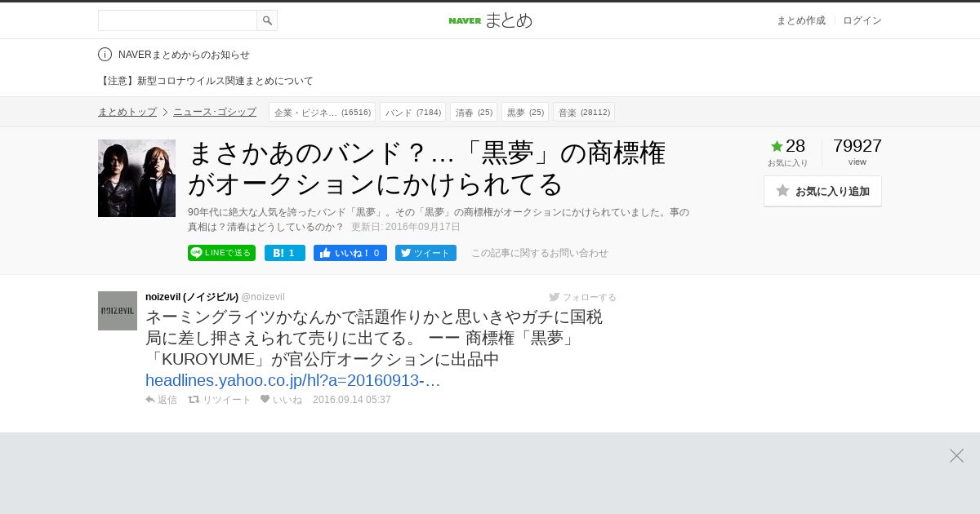Close the bottom banner with X
This screenshot has width=980, height=514.
956,455
